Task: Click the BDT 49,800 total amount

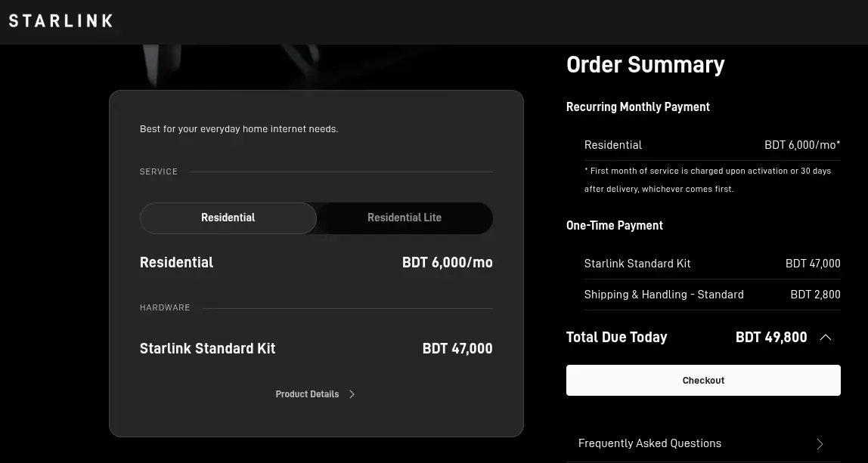Action: pos(771,337)
